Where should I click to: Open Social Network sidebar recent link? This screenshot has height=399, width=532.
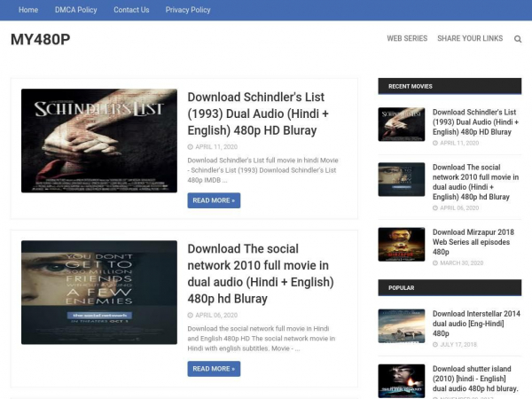click(x=475, y=182)
